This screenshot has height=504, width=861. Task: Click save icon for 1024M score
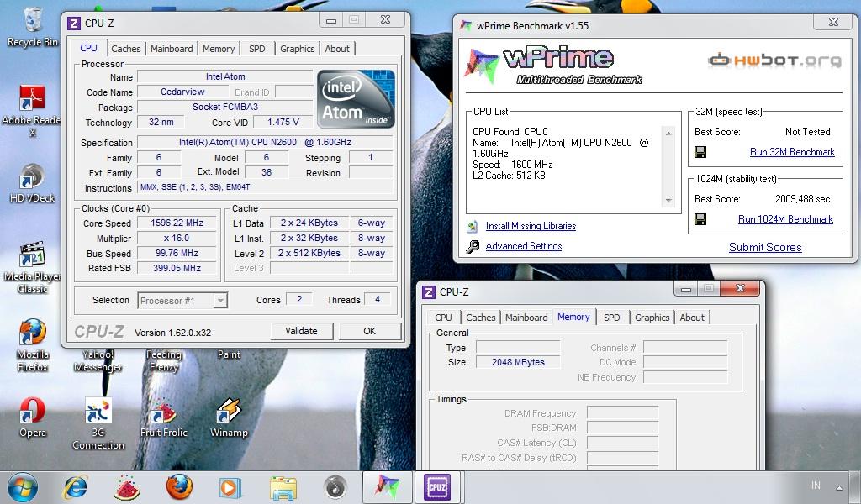click(700, 219)
